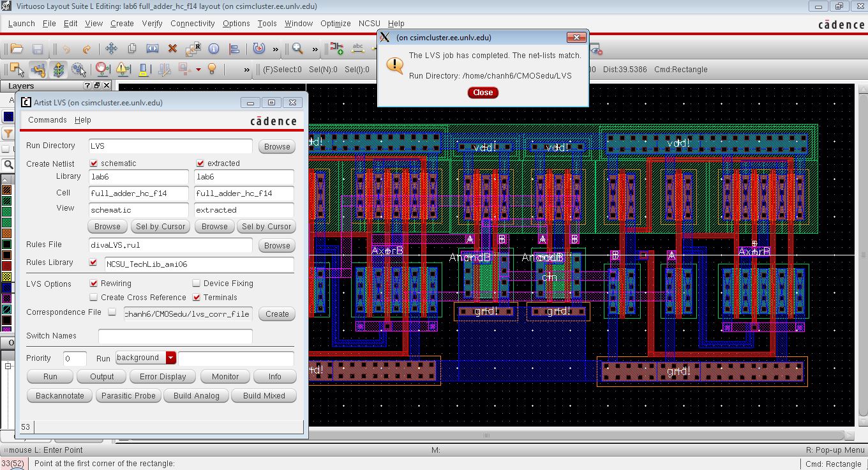Click the Refresh redraw icon
The width and height of the screenshot is (868, 470).
click(x=258, y=49)
